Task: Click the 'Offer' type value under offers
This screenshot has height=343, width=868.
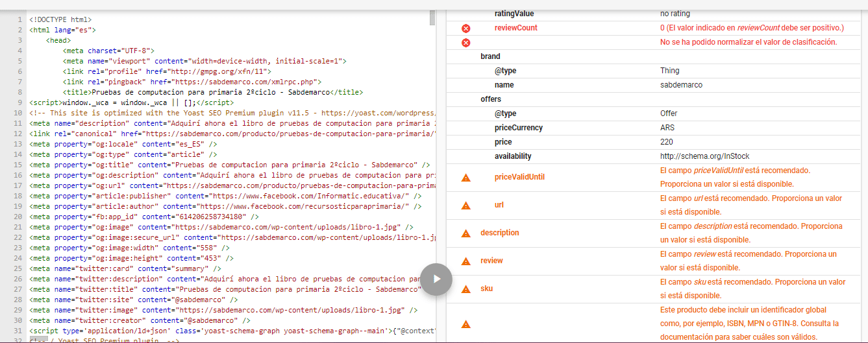Action: 669,113
